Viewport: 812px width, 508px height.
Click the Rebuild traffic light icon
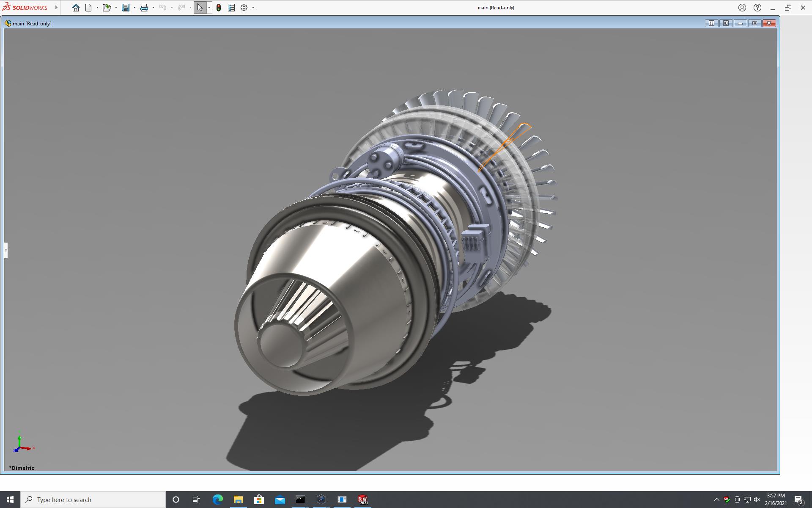219,8
